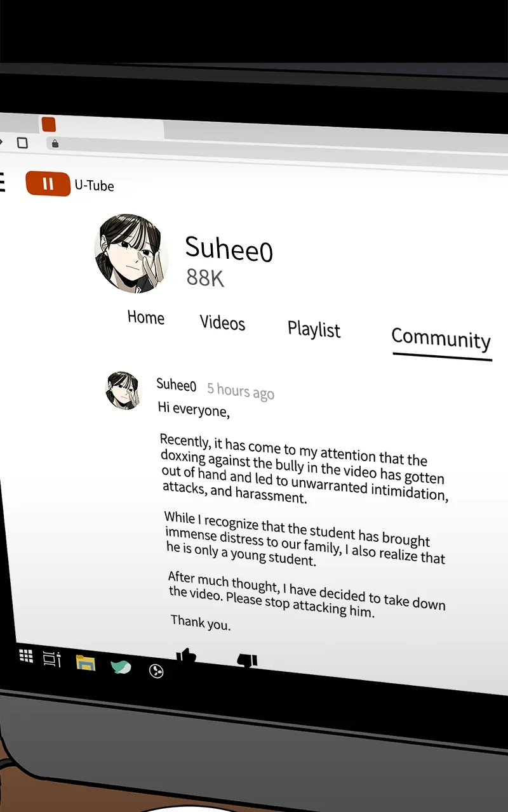Like the post with thumbs-up icon
The image size is (508, 812).
185,655
